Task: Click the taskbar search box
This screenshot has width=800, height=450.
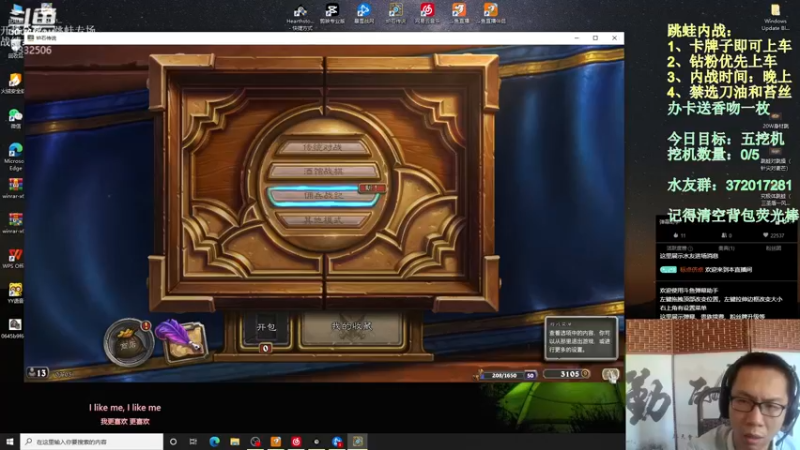Action: coord(92,441)
